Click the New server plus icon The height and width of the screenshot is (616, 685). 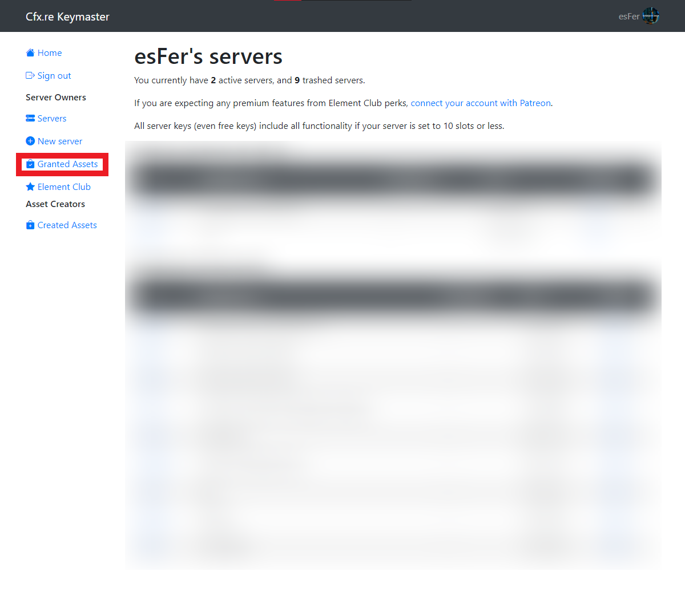click(30, 141)
